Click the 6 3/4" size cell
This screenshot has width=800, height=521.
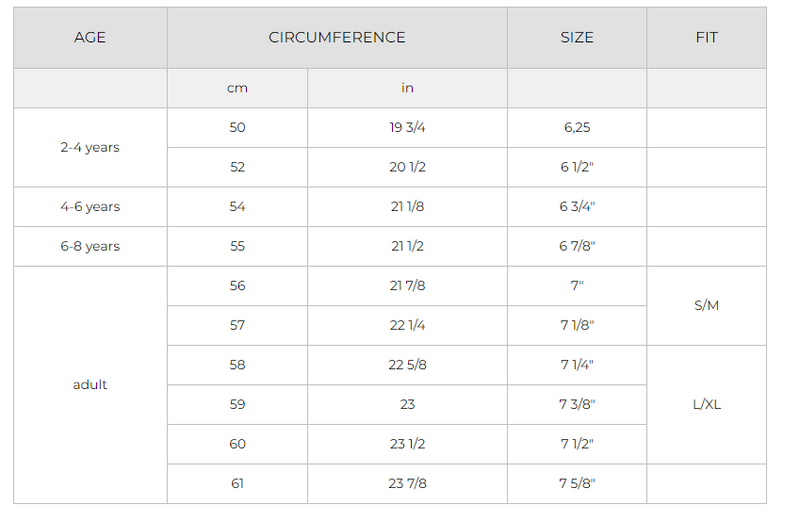pos(577,207)
